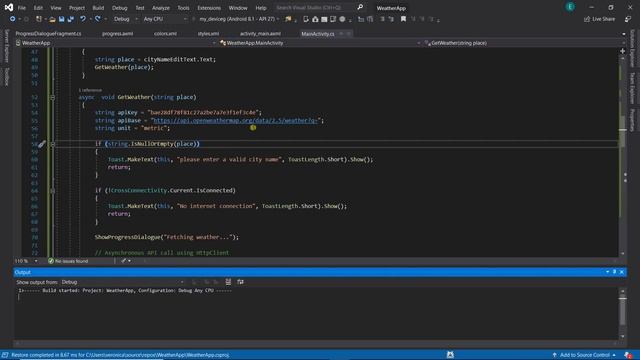640x360 pixels.
Task: Open the Show output from dropdown
Action: pos(123,282)
